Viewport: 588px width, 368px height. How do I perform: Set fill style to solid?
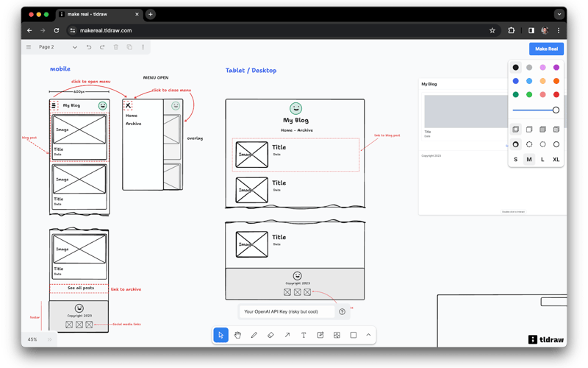[542, 130]
